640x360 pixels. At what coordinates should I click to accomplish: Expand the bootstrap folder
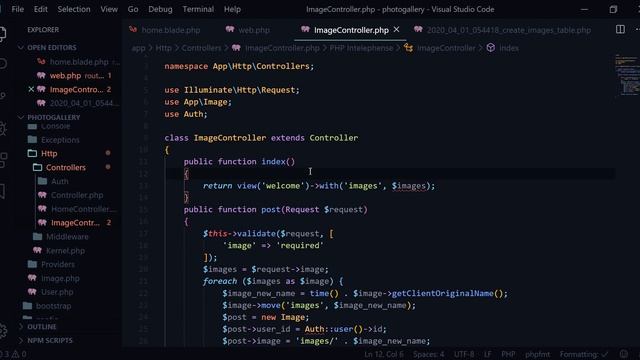(x=53, y=306)
